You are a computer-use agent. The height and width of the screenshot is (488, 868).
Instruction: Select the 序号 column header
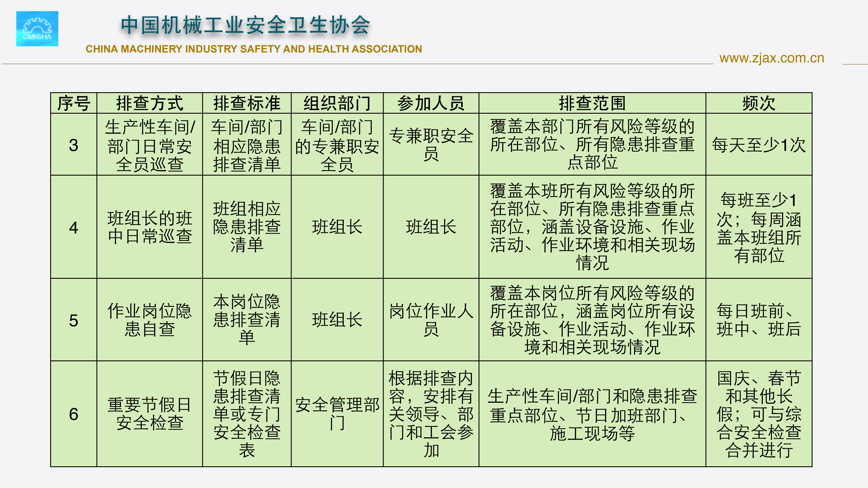pyautogui.click(x=74, y=103)
